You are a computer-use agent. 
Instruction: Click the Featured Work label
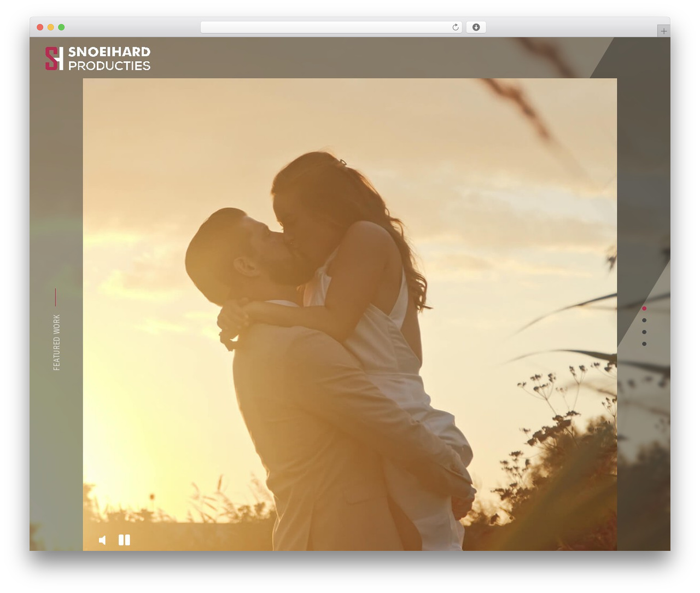pos(57,342)
